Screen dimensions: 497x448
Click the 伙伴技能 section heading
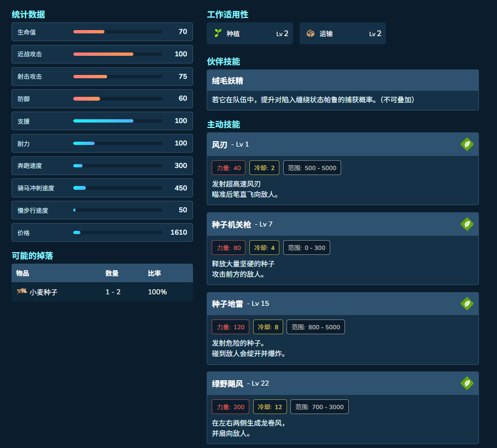pos(224,61)
